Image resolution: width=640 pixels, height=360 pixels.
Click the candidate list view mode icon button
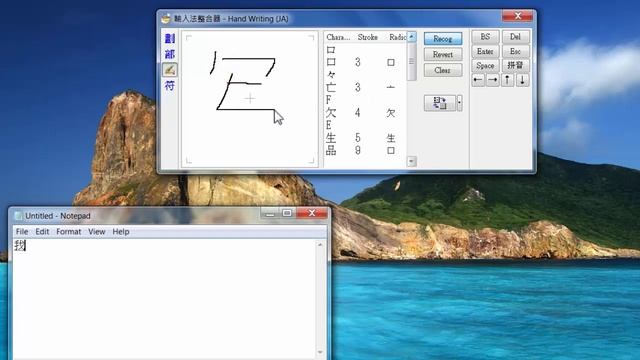coord(440,103)
